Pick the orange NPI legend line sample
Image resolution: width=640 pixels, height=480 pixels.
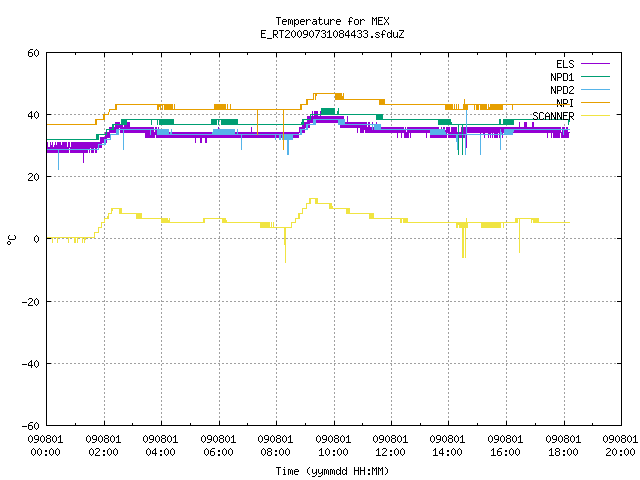click(595, 102)
